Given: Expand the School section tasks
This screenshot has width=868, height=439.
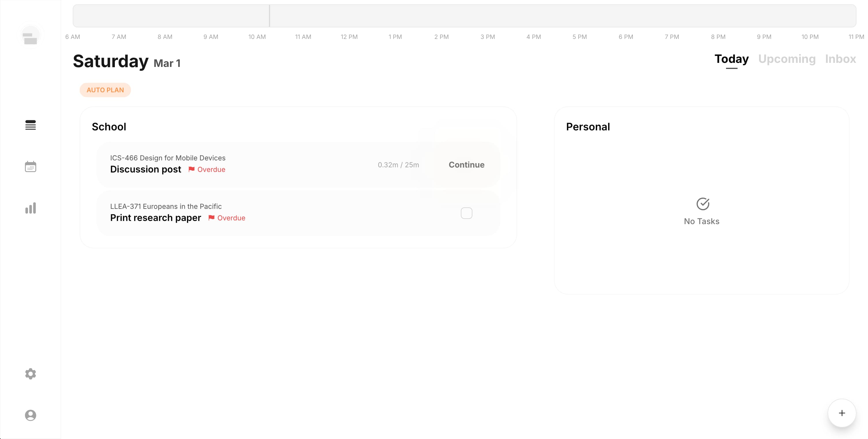Looking at the screenshot, I should click(109, 127).
